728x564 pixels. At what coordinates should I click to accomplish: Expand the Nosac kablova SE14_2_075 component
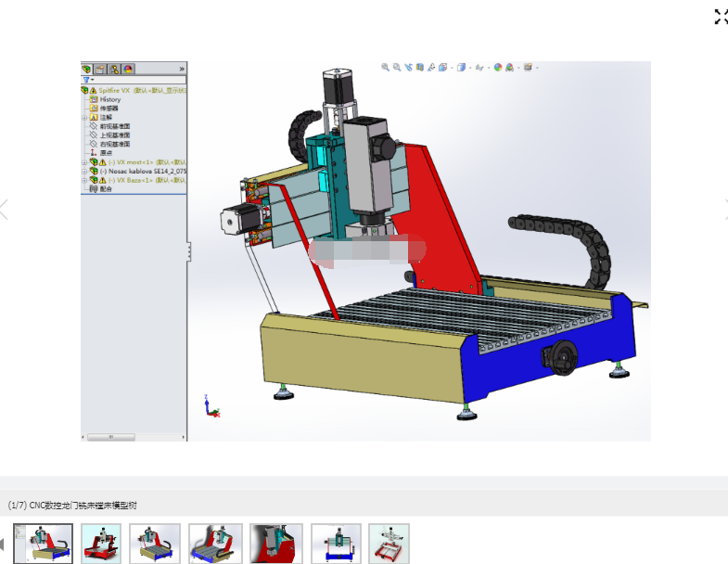(x=84, y=172)
